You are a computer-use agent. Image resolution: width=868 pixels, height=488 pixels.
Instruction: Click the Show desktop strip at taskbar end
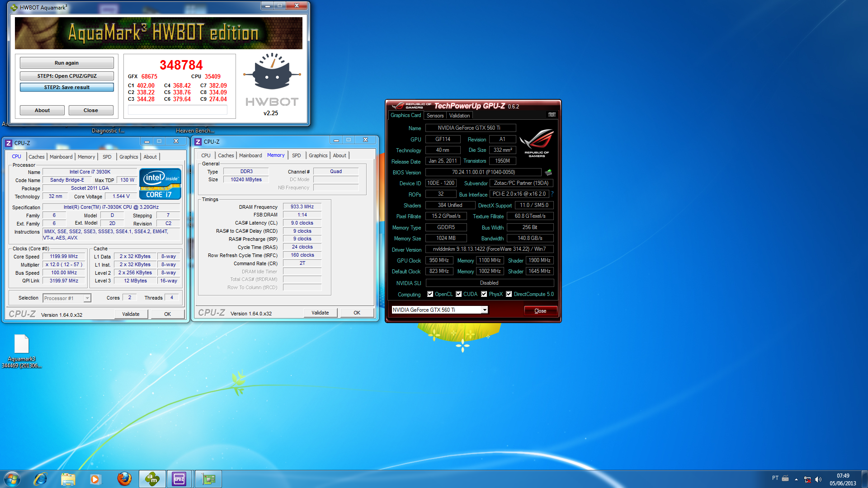(864, 479)
